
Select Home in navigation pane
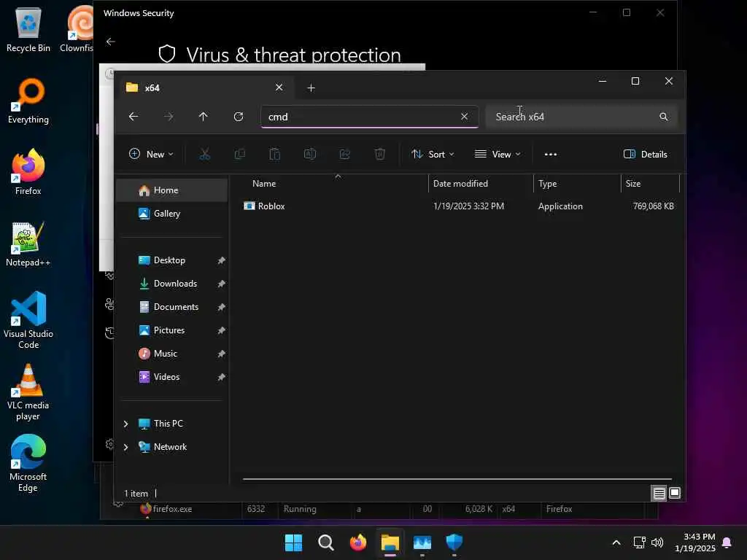tap(171, 190)
